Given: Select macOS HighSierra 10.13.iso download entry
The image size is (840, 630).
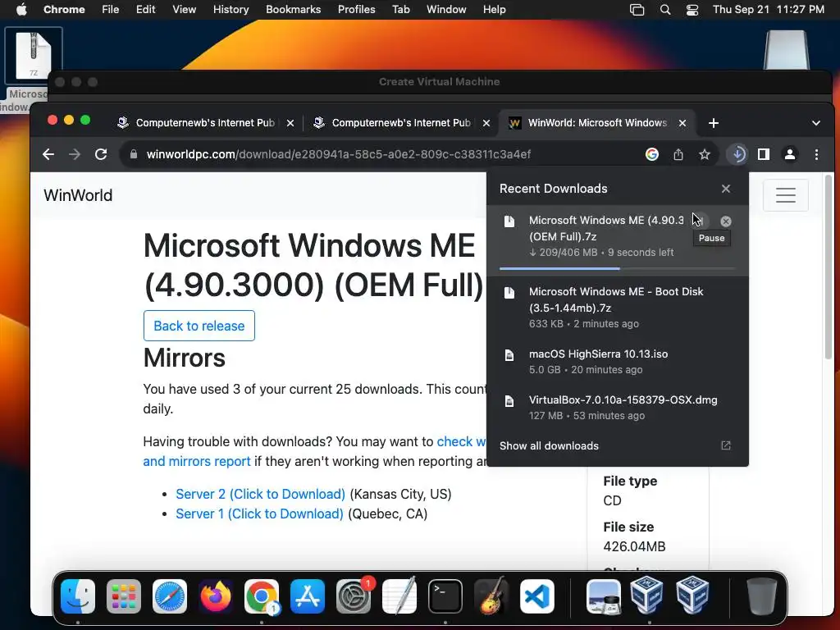Looking at the screenshot, I should tap(617, 362).
